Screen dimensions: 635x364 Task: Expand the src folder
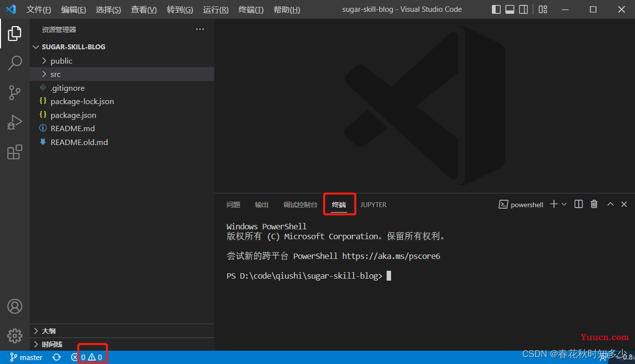click(122, 74)
